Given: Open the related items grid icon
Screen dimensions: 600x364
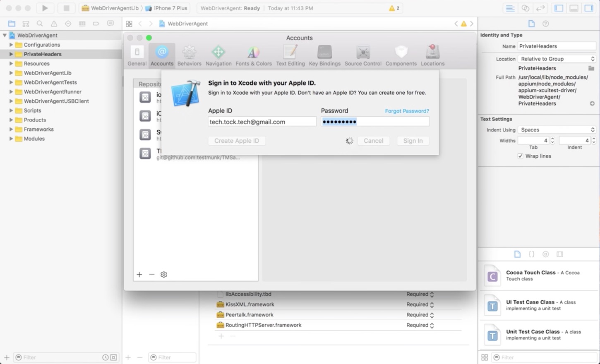Looking at the screenshot, I should pyautogui.click(x=129, y=24).
